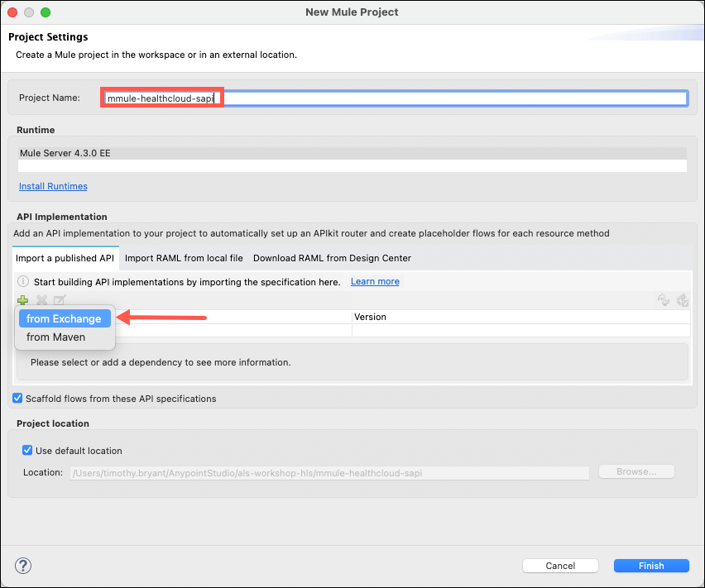Click the disabled Browse... button

click(636, 471)
